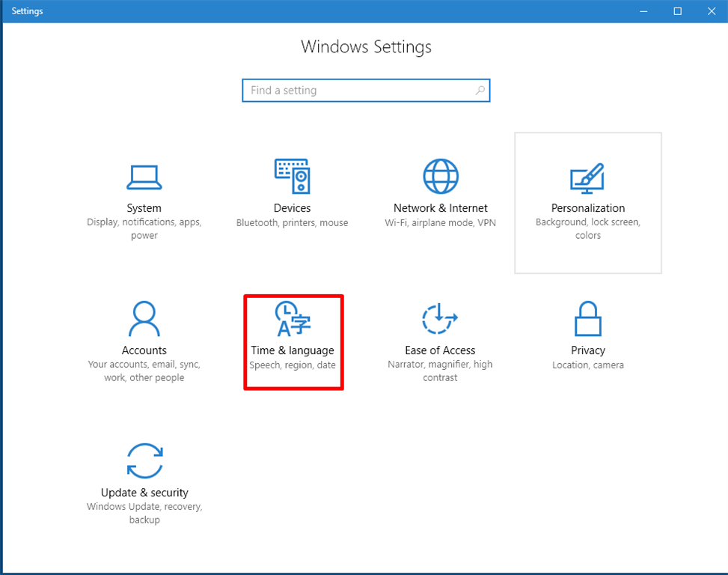Click 'Wi-Fi, airplane mode, VPN' description
Image resolution: width=728 pixels, height=575 pixels.
[x=440, y=222]
